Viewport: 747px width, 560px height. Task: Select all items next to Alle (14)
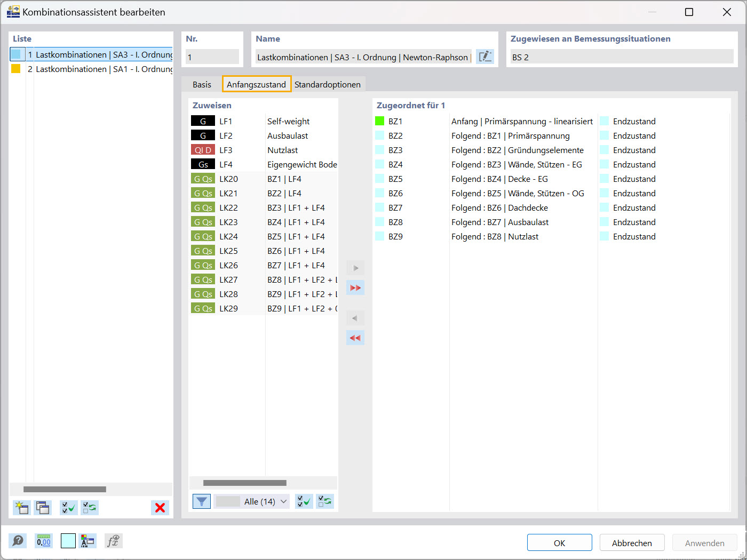coord(304,501)
